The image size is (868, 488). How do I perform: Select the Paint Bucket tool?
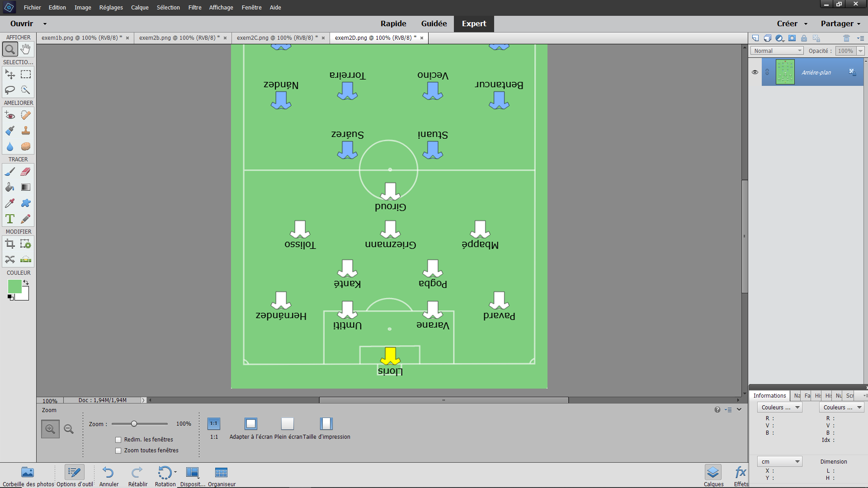(x=10, y=187)
